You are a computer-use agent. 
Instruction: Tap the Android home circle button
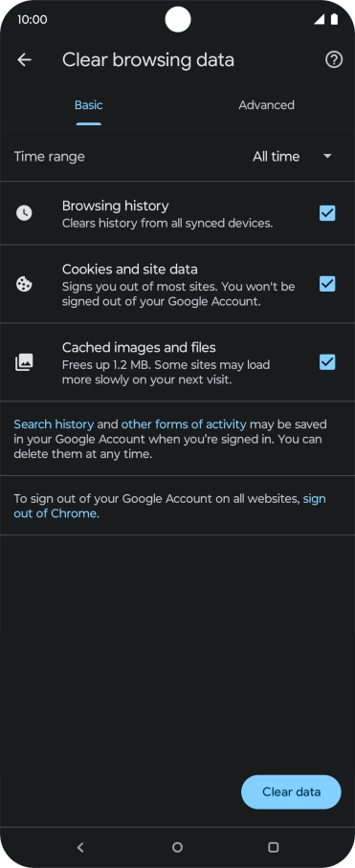click(177, 847)
